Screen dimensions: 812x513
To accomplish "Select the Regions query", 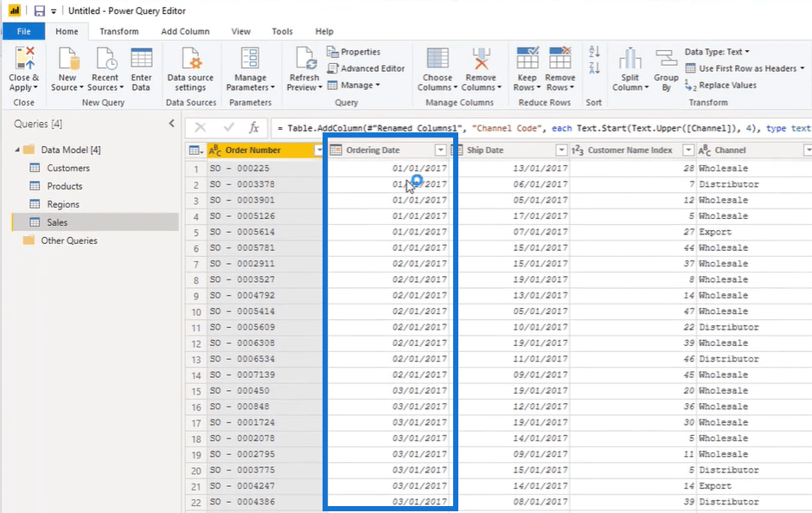I will tap(63, 204).
